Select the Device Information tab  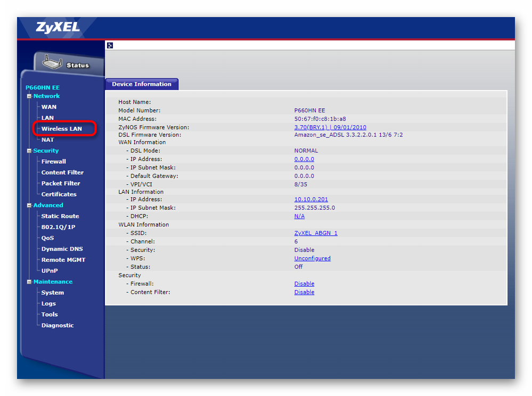142,84
